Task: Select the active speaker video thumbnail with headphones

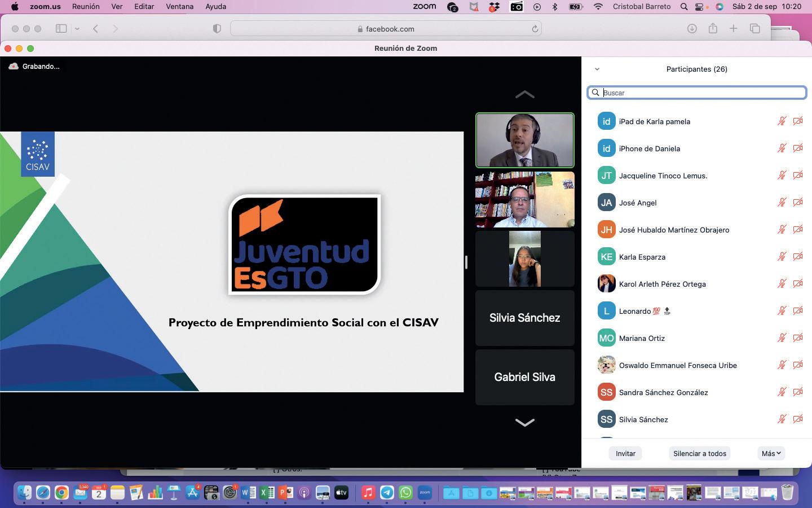Action: pos(525,141)
